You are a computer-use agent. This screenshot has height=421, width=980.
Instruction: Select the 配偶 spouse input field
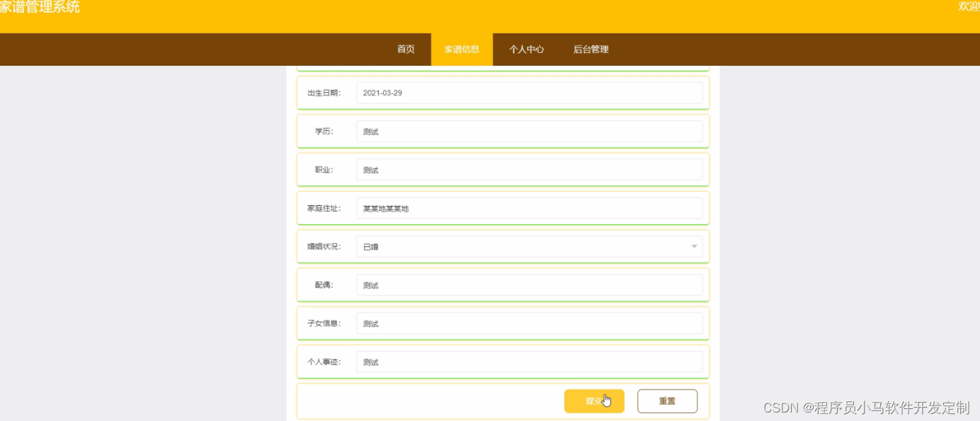pos(530,284)
